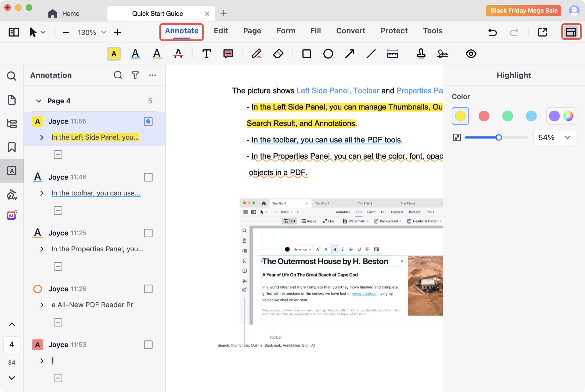Filter annotations with the funnel button
The height and width of the screenshot is (392, 585).
pos(135,75)
